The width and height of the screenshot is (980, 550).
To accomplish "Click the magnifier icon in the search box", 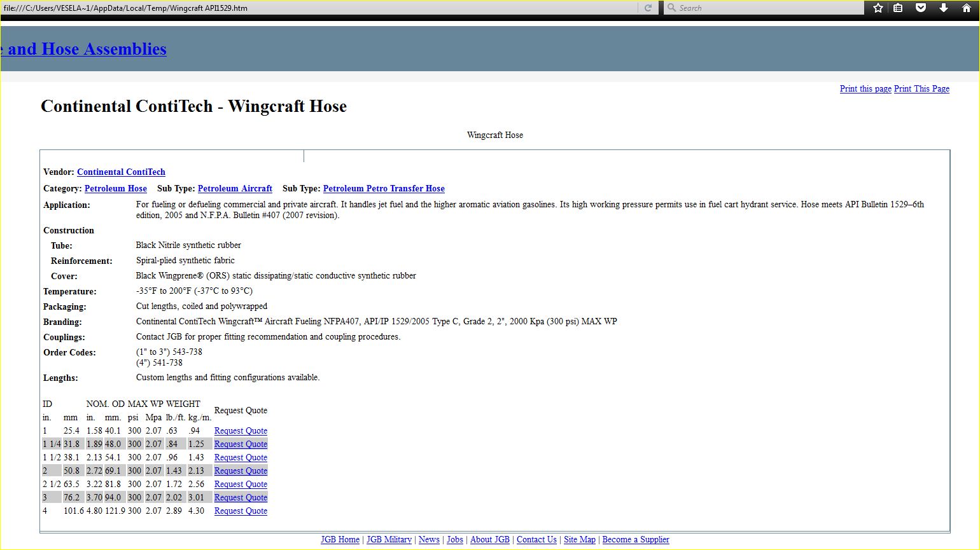I will click(671, 8).
